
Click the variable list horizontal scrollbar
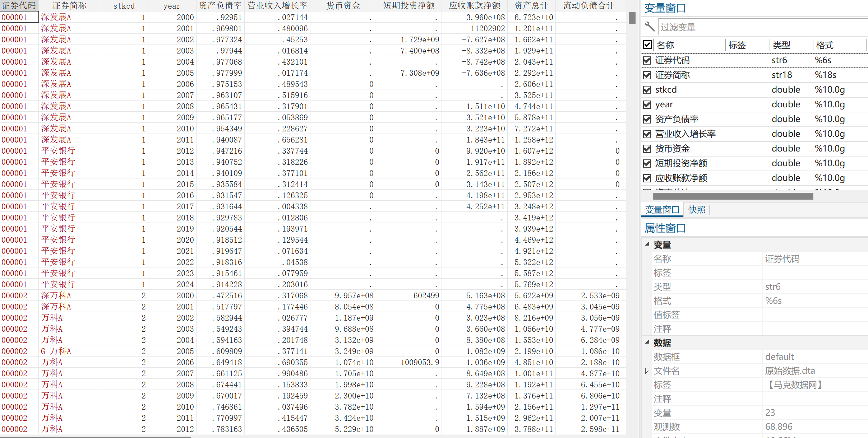point(733,196)
